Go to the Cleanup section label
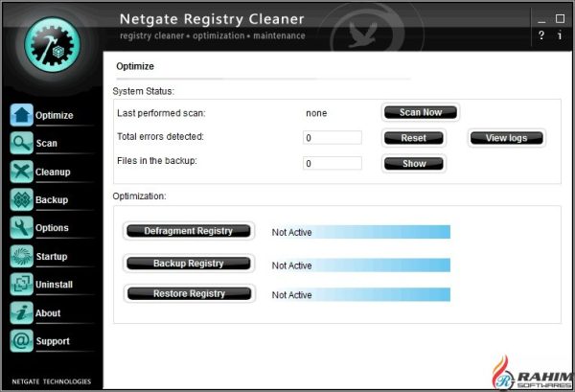Screen dimensions: 575x392 pyautogui.click(x=53, y=172)
